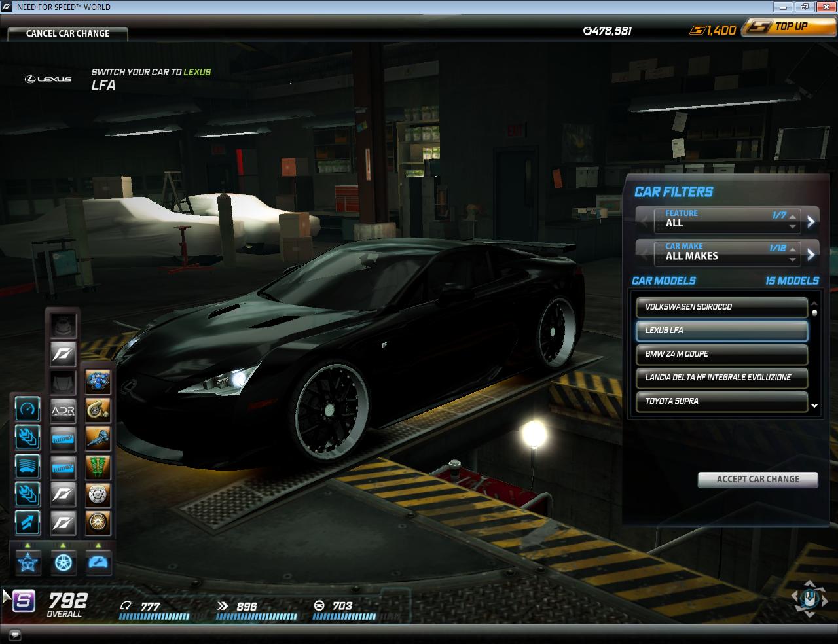Viewport: 838px width, 644px height.
Task: Select the topmost dark body part slot
Action: click(x=63, y=325)
